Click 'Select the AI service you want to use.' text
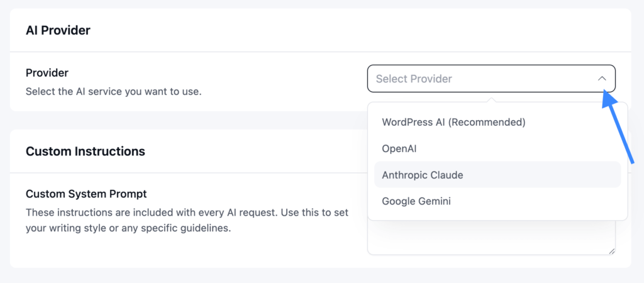644x283 pixels. [x=114, y=91]
